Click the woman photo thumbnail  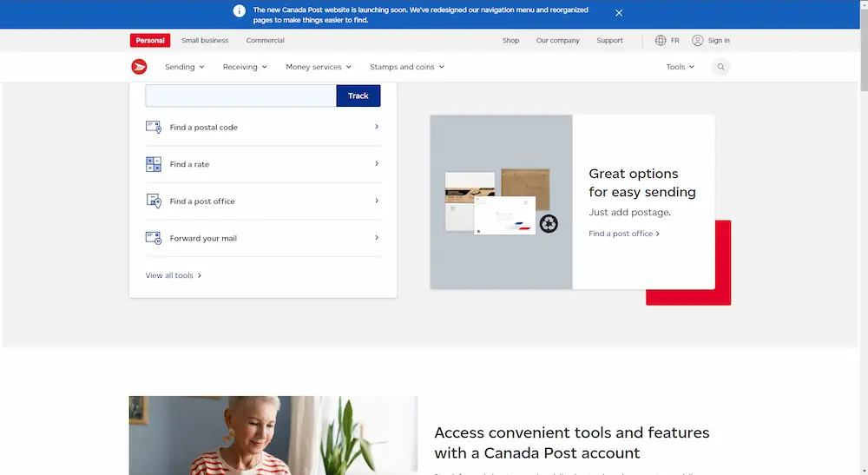click(x=273, y=435)
